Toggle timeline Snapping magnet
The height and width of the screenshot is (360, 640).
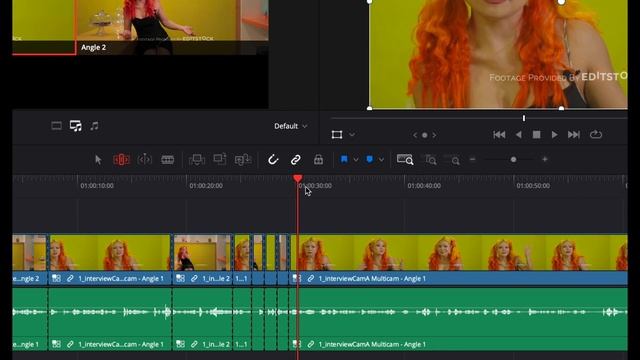pyautogui.click(x=273, y=160)
